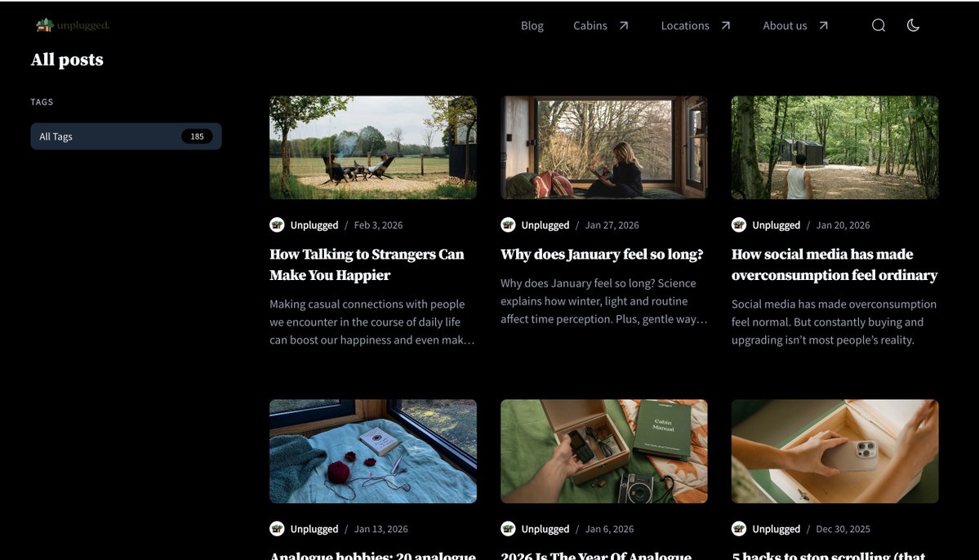
Task: Click the Jan 13, 2026 date
Action: tap(380, 529)
